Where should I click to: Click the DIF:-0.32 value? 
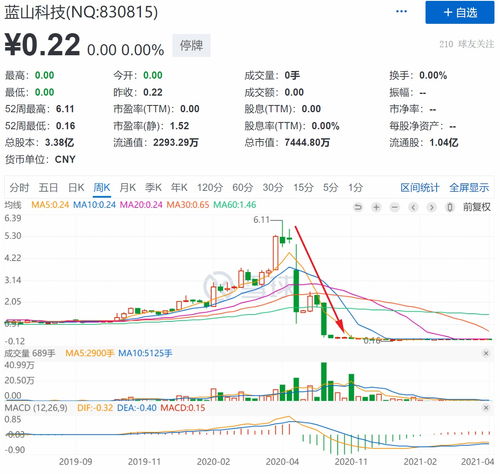pos(95,408)
